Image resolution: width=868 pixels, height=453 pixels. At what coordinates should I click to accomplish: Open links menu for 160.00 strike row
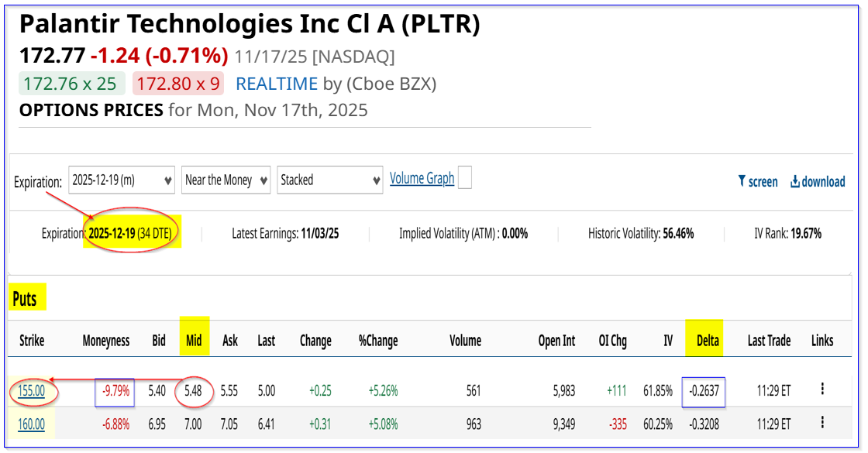[x=822, y=423]
